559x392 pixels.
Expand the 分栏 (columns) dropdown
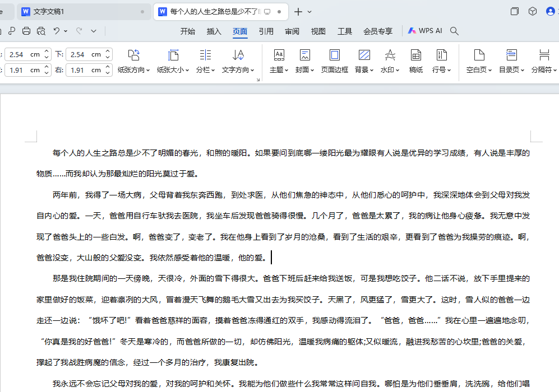click(205, 61)
